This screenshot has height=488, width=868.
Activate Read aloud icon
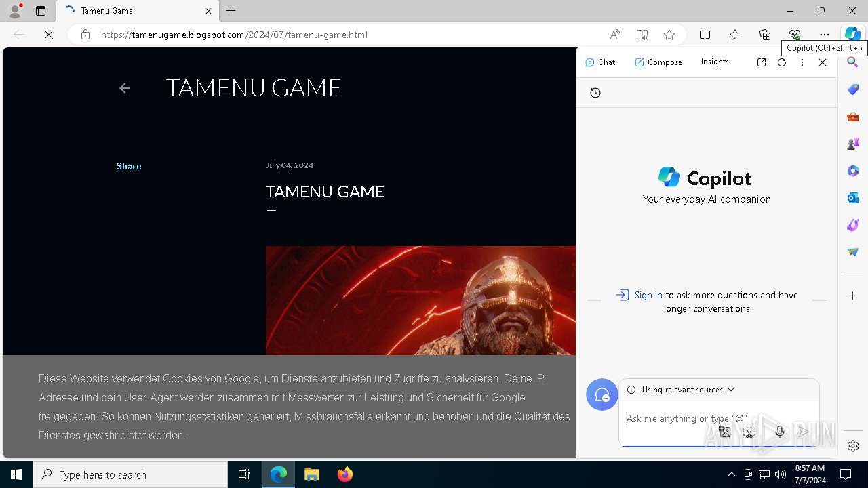point(615,35)
